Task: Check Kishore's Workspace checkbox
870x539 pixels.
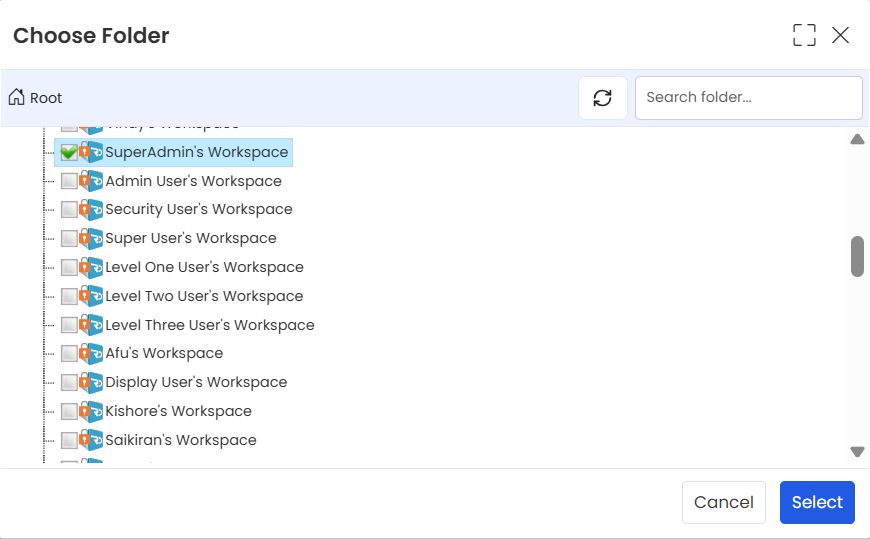Action: 69,411
